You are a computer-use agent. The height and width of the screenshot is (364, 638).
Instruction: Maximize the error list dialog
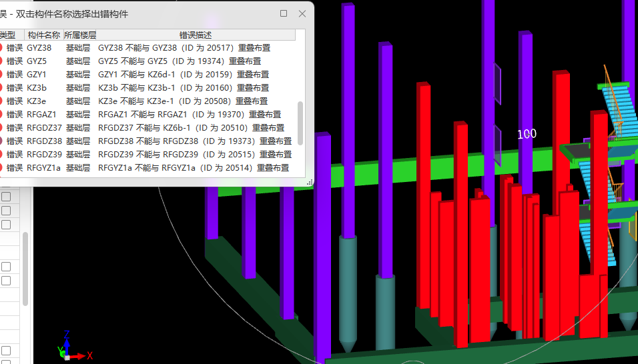(x=284, y=13)
